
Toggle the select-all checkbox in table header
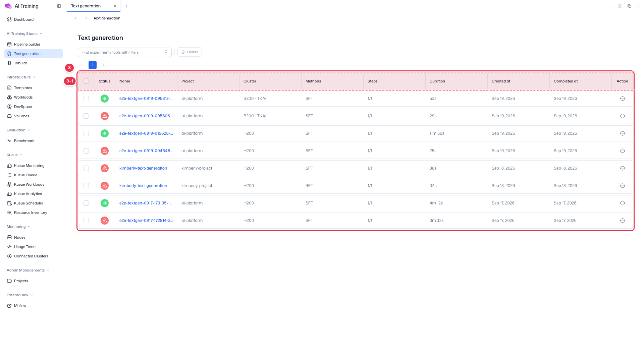[x=86, y=81]
